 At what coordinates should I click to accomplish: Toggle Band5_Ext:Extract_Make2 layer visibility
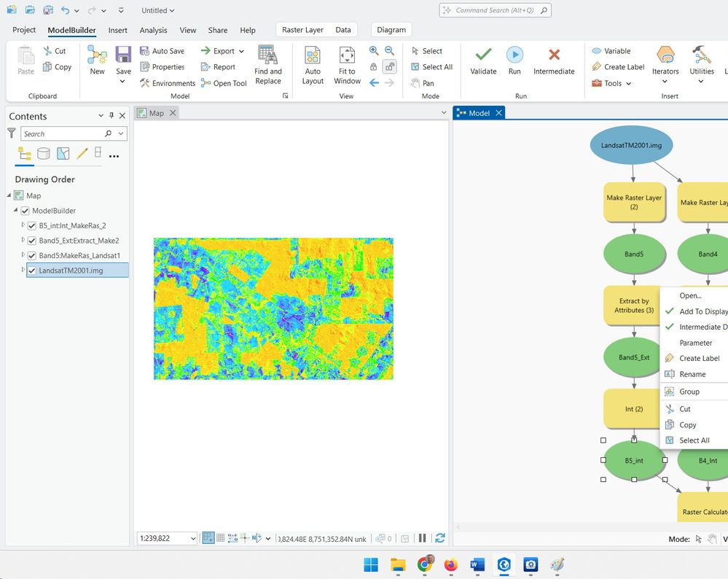coord(32,241)
